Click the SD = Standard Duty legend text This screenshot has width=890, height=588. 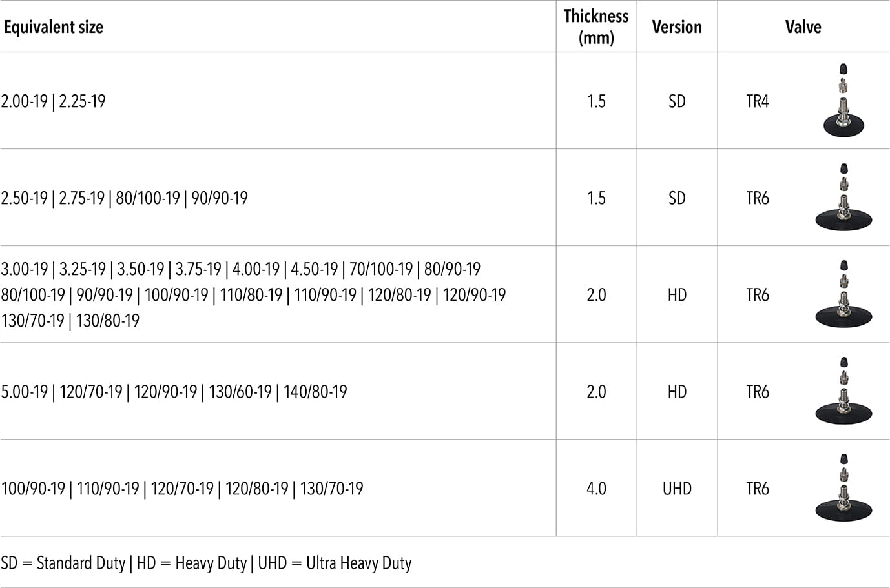(63, 563)
